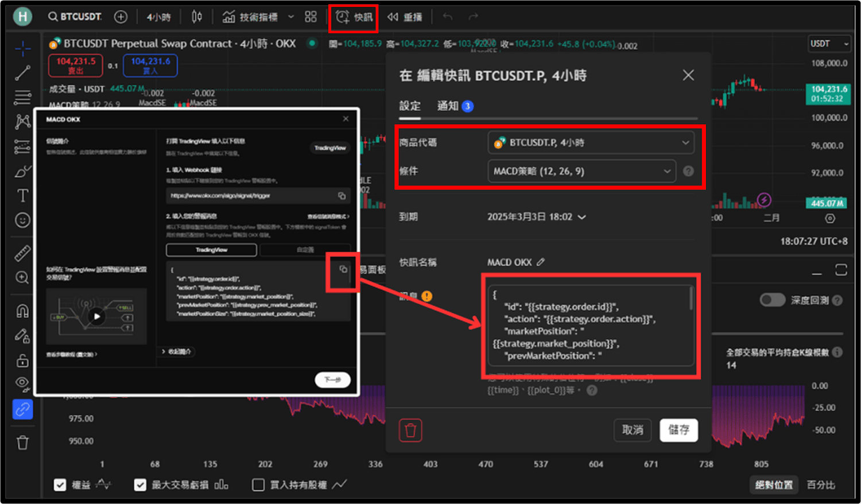
Task: Select the pattern drawing tool
Action: 22,121
